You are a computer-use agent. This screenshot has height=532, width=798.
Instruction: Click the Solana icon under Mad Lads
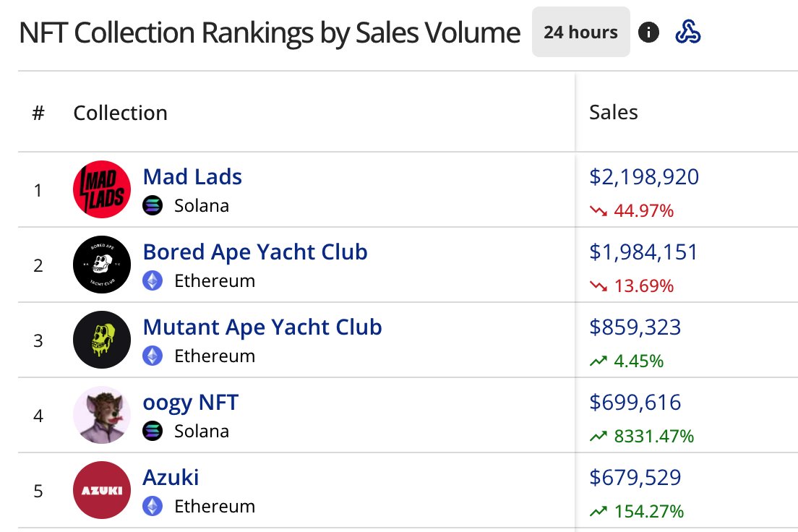point(153,206)
